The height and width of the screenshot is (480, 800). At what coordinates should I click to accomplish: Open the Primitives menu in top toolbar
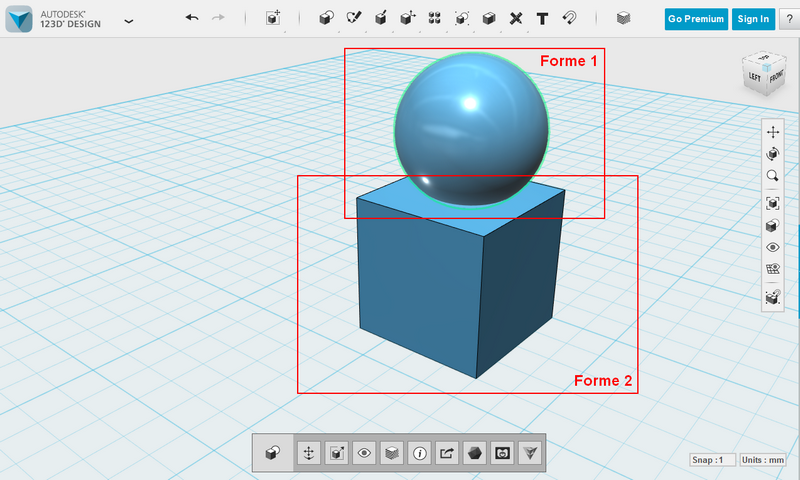tap(326, 18)
